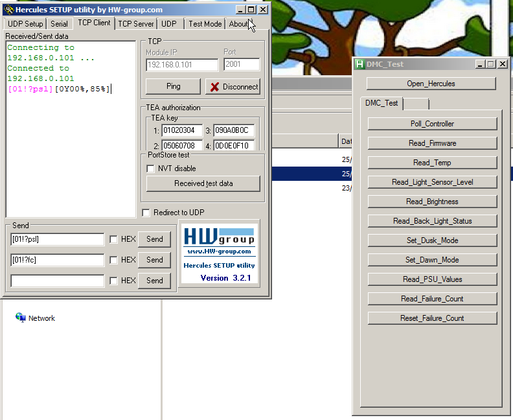The height and width of the screenshot is (420, 513).
Task: Open the Test Mode tab
Action: [x=205, y=24]
